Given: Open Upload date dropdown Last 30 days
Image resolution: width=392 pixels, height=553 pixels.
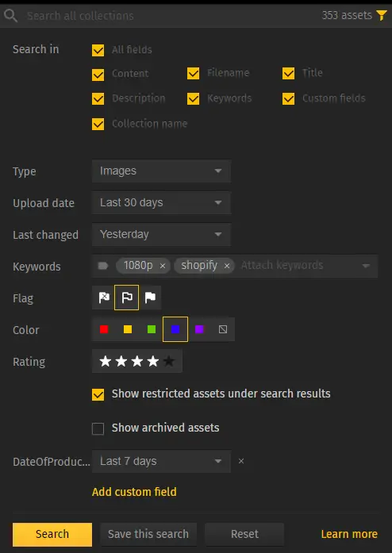Looking at the screenshot, I should [161, 203].
